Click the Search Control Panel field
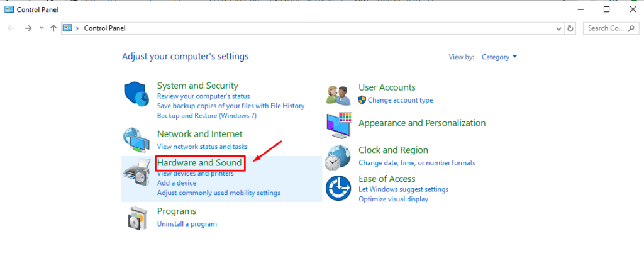 click(x=609, y=28)
